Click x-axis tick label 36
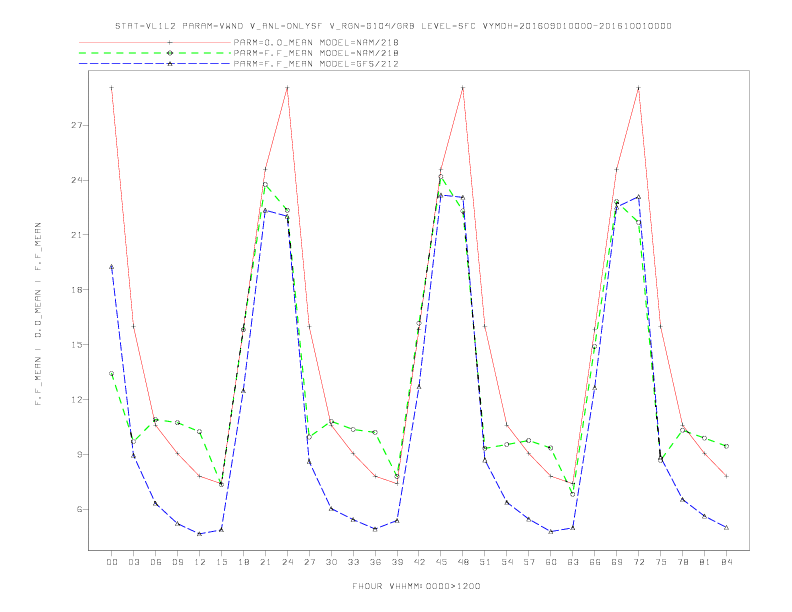 [375, 562]
